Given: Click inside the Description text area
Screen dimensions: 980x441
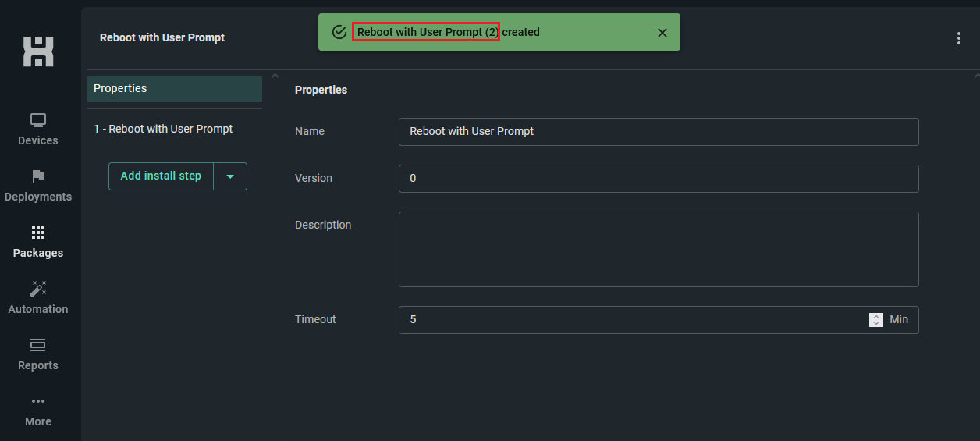Looking at the screenshot, I should coord(659,250).
